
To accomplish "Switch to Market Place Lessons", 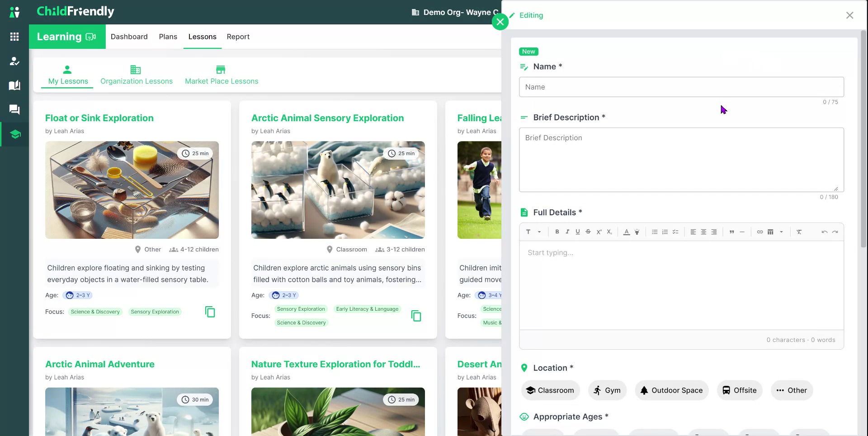I will [222, 75].
